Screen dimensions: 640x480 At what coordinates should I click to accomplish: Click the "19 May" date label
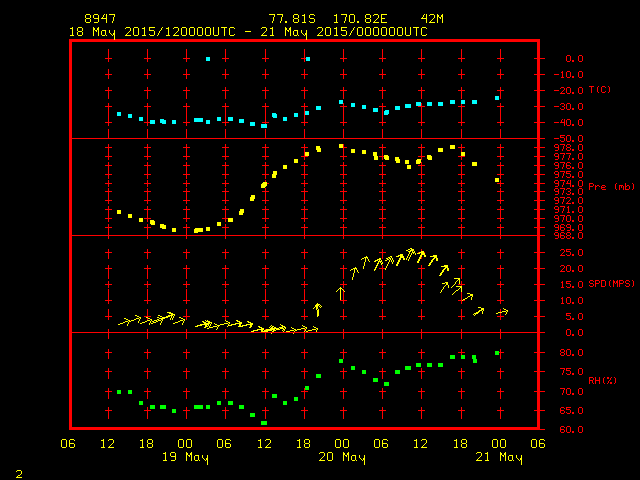point(185,457)
